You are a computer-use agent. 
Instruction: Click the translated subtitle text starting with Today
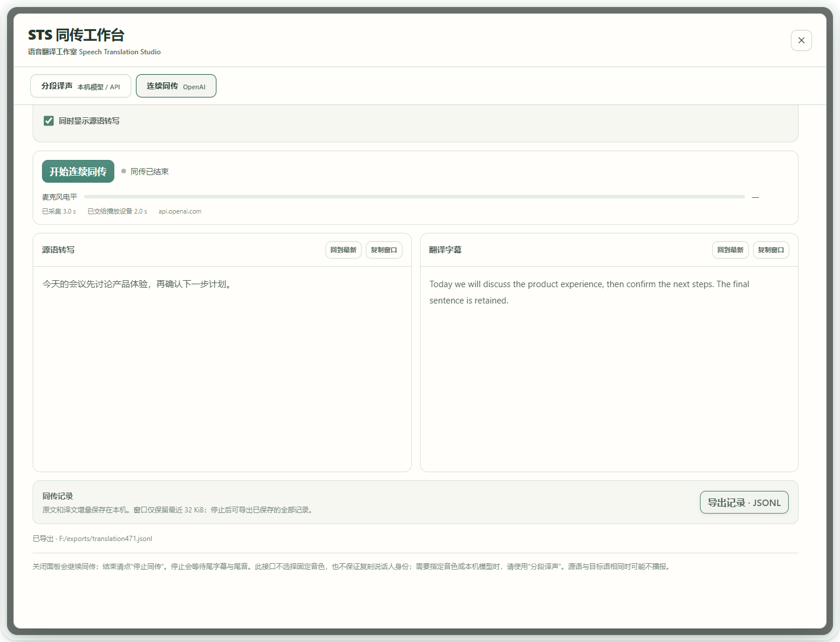point(589,292)
